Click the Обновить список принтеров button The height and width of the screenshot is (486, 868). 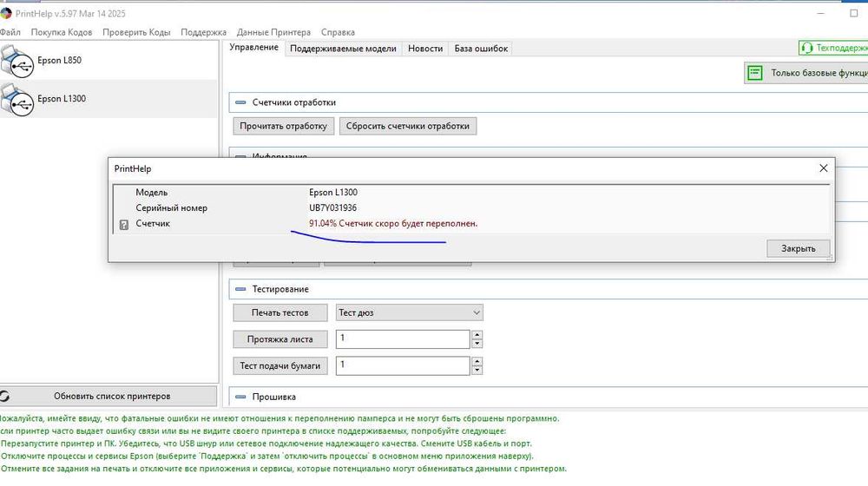108,397
